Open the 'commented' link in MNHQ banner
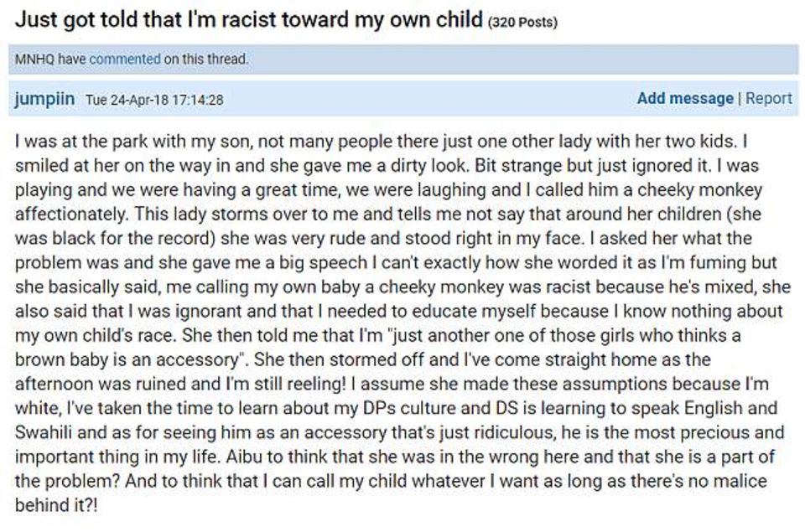The width and height of the screenshot is (805, 532). [x=125, y=59]
